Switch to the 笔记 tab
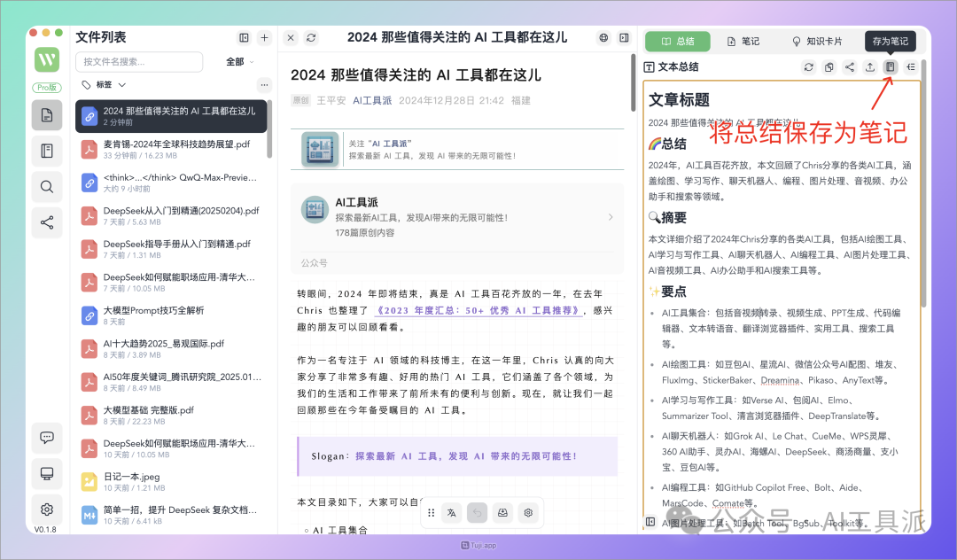 pyautogui.click(x=743, y=42)
